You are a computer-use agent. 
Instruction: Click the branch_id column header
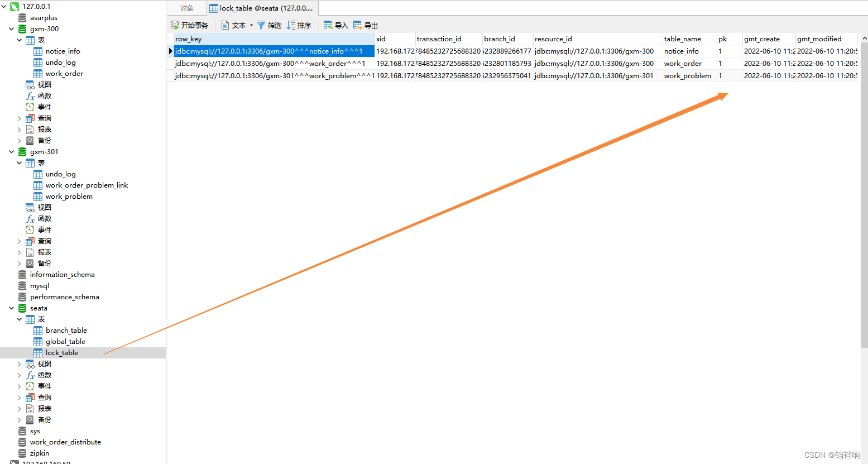(x=508, y=39)
